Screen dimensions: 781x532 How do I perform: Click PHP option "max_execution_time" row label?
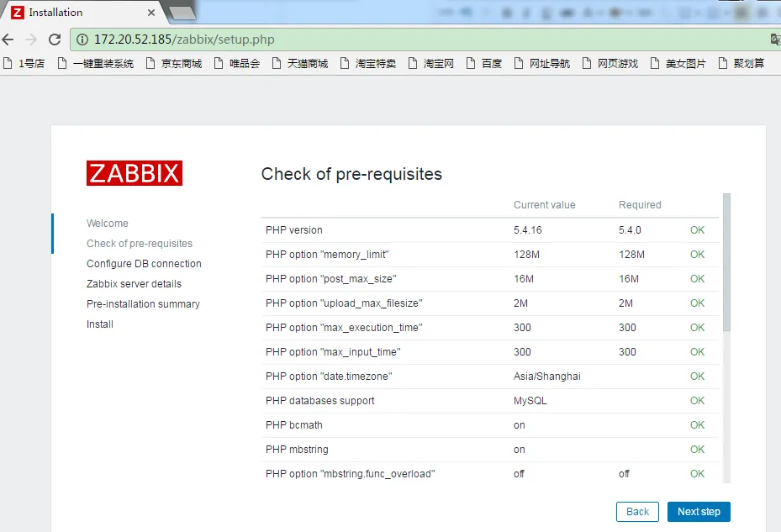click(x=344, y=328)
